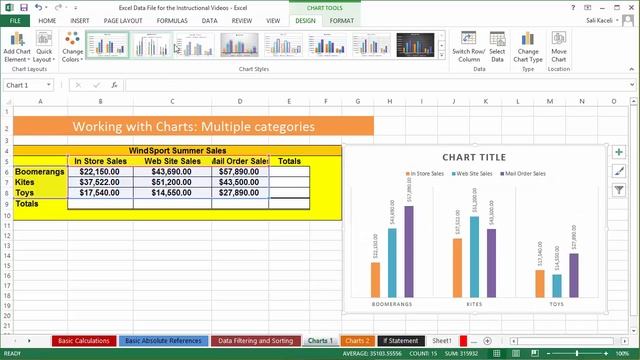Expand the Name Box dropdown arrow
This screenshot has width=640, height=360.
(x=49, y=85)
